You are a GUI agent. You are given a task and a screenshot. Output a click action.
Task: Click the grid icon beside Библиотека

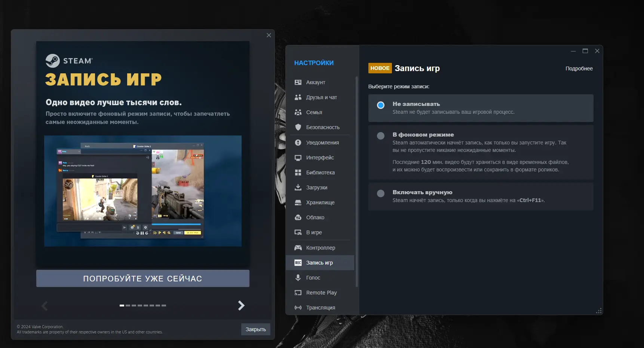(x=298, y=173)
